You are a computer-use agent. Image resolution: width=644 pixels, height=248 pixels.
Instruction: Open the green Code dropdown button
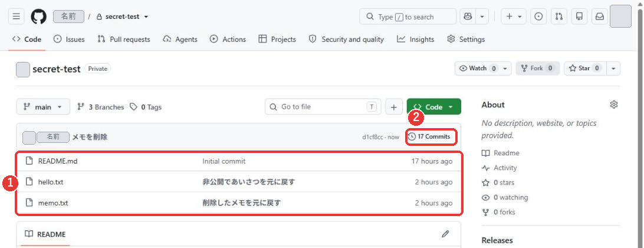click(x=433, y=107)
